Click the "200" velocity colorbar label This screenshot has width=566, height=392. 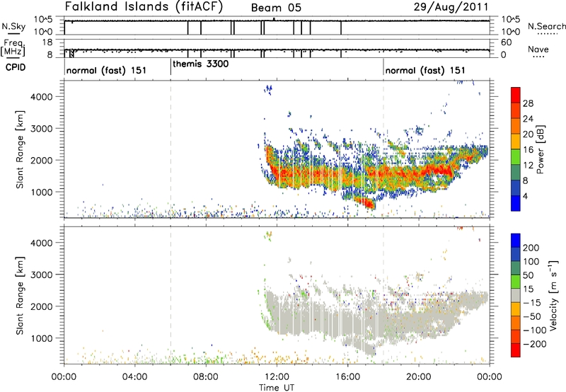tap(531, 248)
